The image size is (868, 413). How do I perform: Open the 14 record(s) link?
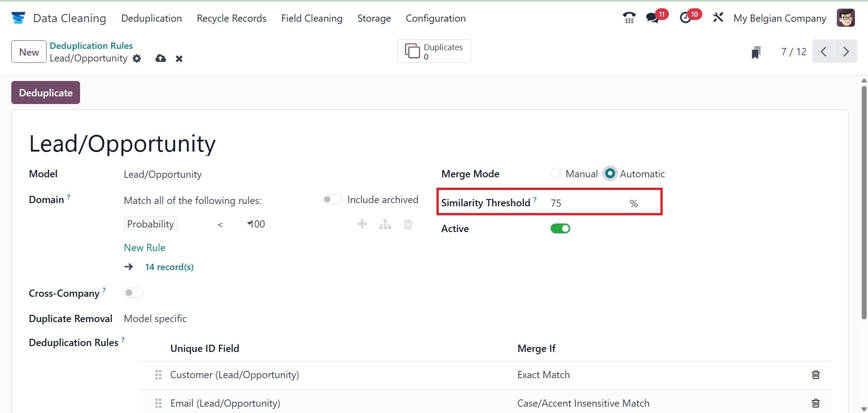(x=169, y=267)
